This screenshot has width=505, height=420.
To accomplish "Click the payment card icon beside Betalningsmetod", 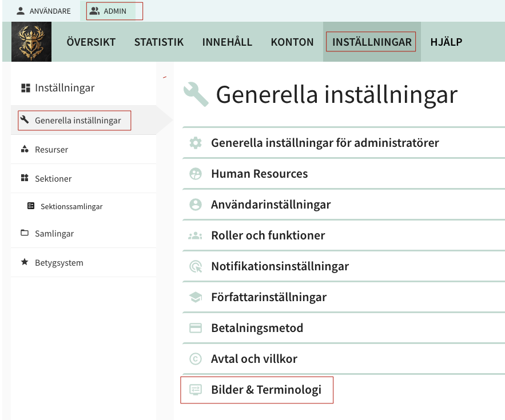I will (194, 327).
